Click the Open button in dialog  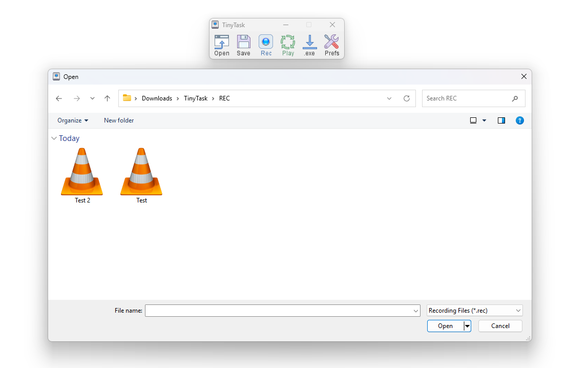445,326
